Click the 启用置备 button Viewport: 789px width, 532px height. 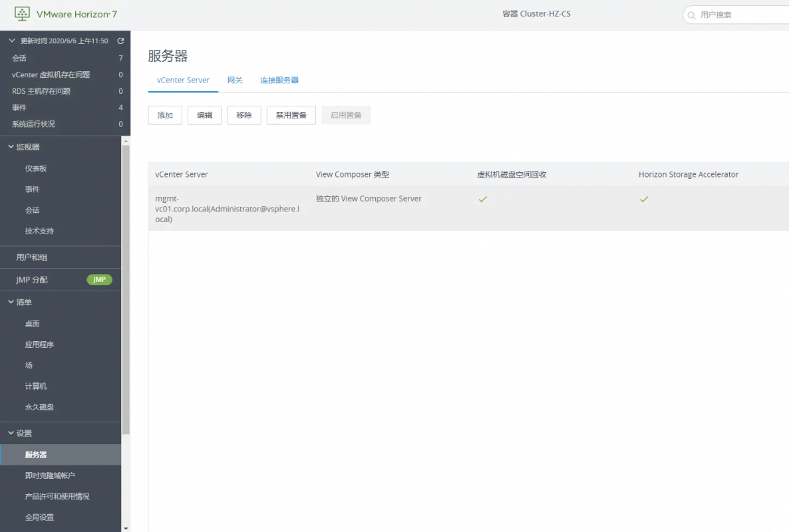pyautogui.click(x=346, y=115)
